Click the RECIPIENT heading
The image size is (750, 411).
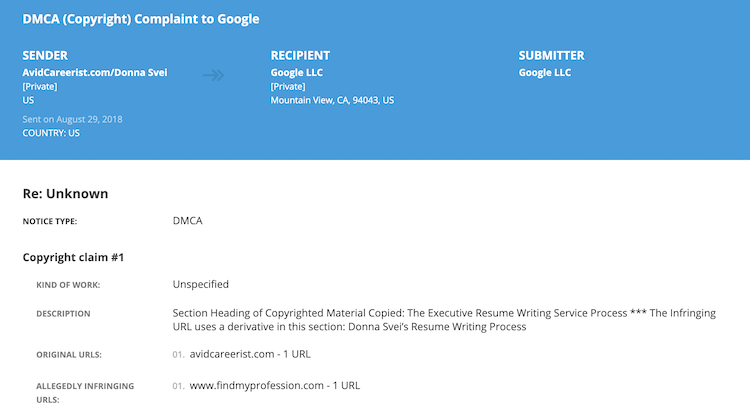pyautogui.click(x=300, y=56)
